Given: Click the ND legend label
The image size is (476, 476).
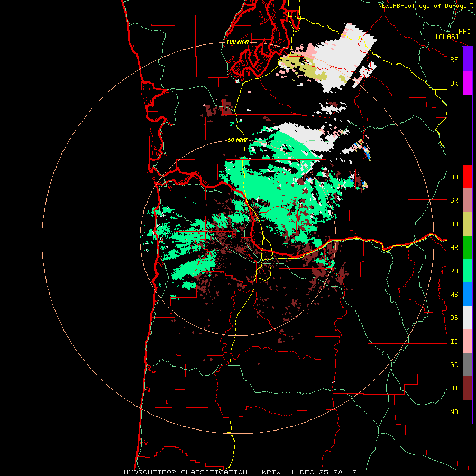Looking at the screenshot, I should (454, 412).
